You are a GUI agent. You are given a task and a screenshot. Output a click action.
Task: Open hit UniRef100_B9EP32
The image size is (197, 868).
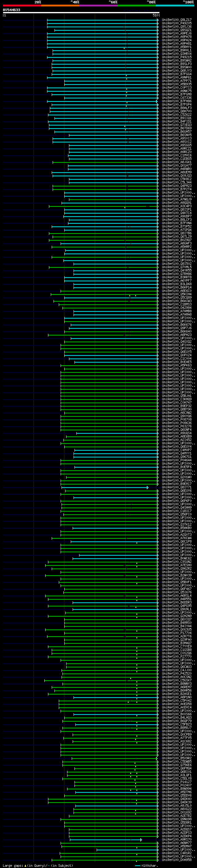coord(177,406)
